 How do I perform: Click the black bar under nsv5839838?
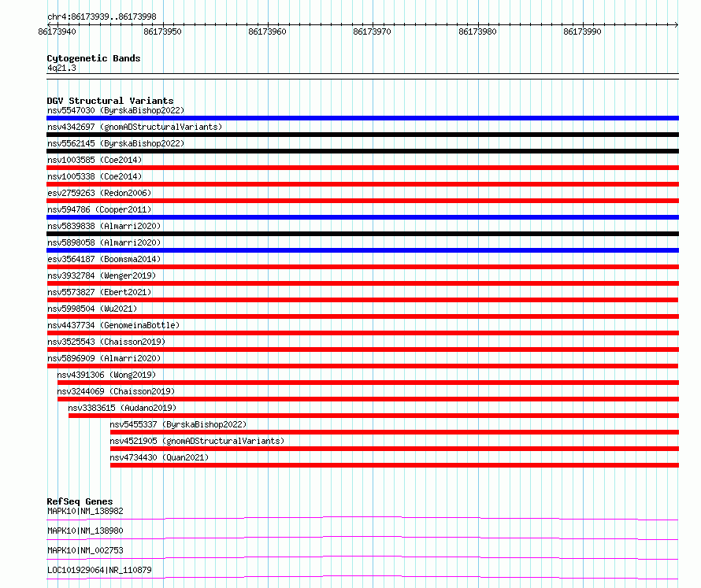362,234
